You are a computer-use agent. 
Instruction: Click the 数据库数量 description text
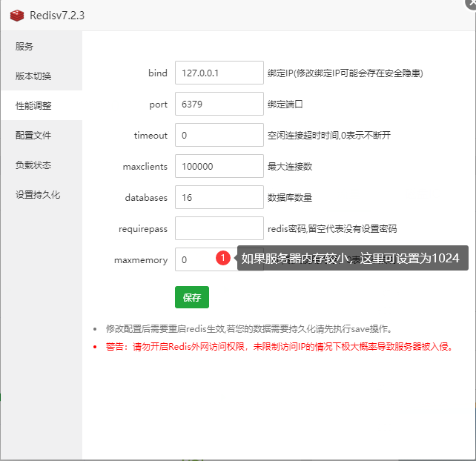click(290, 198)
